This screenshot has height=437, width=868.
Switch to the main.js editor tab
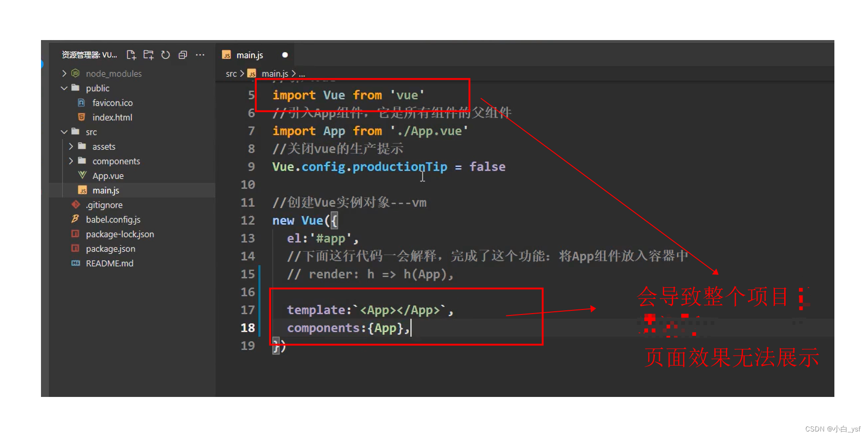255,55
